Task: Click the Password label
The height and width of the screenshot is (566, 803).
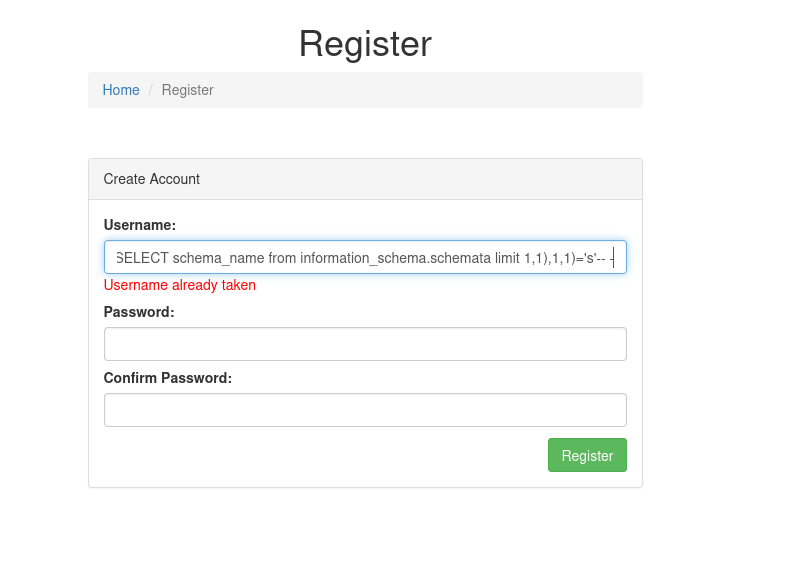Action: click(x=139, y=312)
